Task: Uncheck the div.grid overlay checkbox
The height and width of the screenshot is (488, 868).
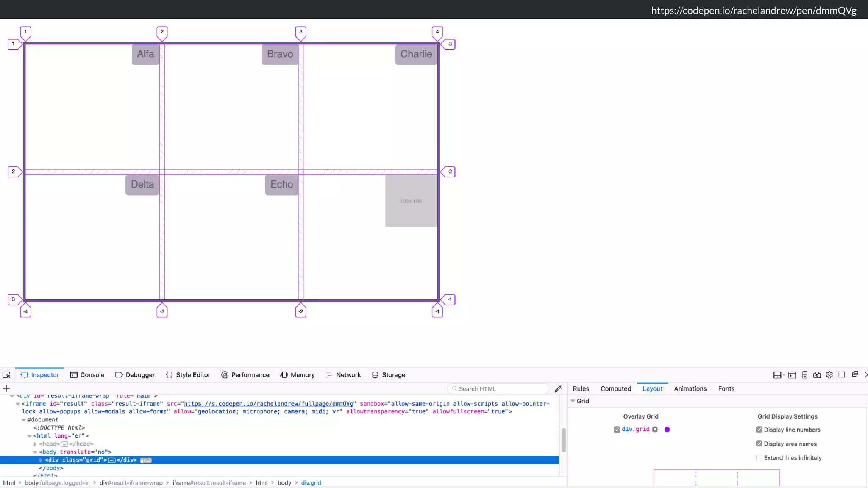Action: [x=617, y=429]
